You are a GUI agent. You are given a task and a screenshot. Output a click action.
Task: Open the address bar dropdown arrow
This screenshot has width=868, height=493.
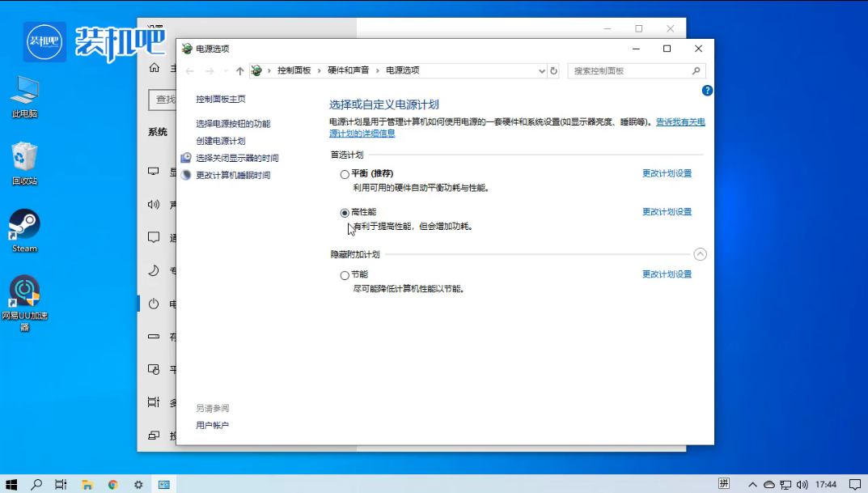pyautogui.click(x=541, y=70)
